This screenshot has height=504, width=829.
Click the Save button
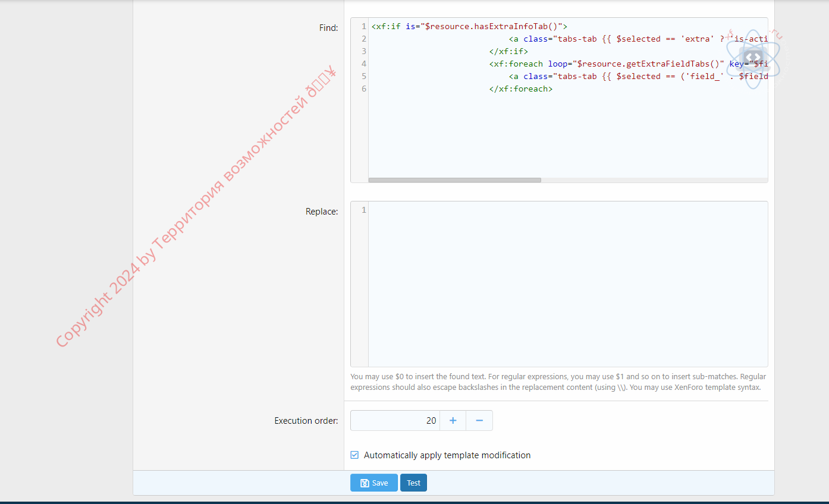point(373,483)
